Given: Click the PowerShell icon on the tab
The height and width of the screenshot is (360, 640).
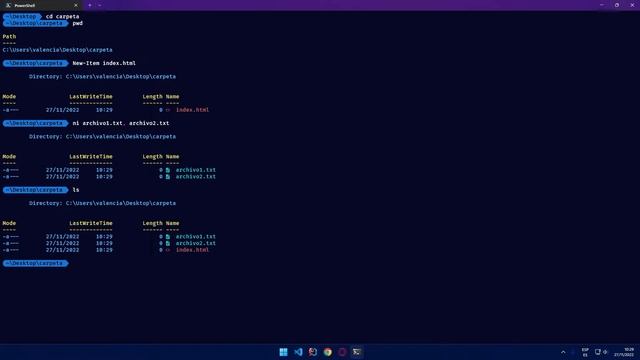Looking at the screenshot, I should [8, 5].
